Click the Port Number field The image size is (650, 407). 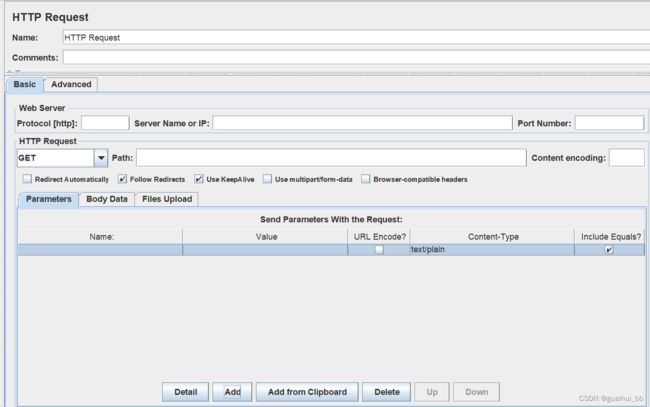pos(609,123)
